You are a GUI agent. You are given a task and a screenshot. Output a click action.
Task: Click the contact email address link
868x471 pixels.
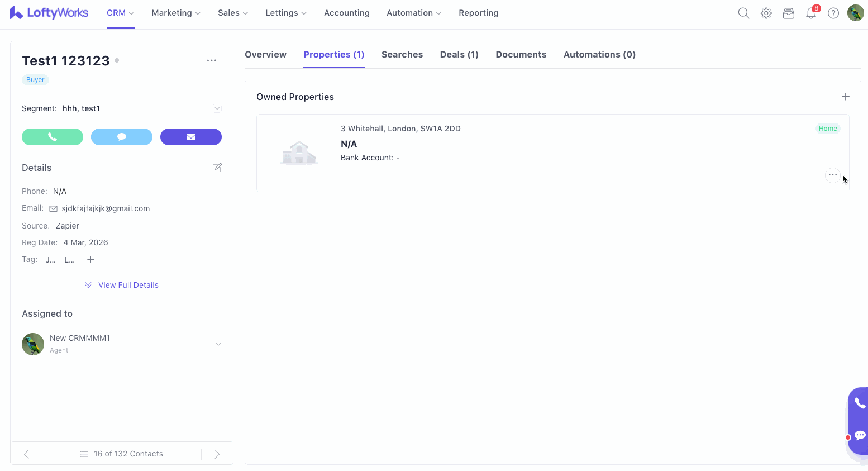(x=106, y=208)
